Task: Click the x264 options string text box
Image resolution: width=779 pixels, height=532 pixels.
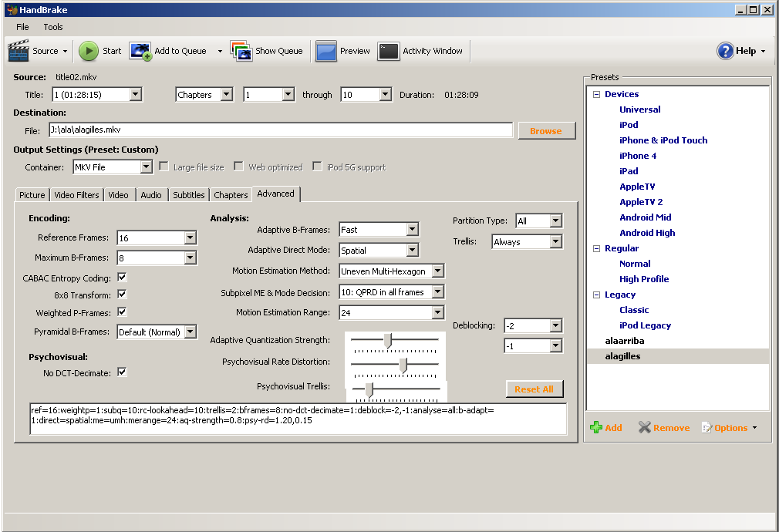Action: pos(298,419)
